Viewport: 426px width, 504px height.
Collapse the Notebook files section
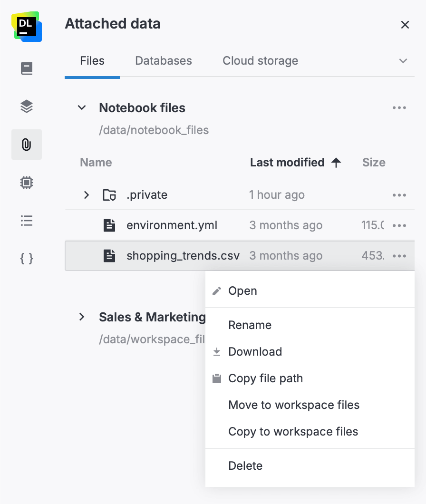(81, 107)
